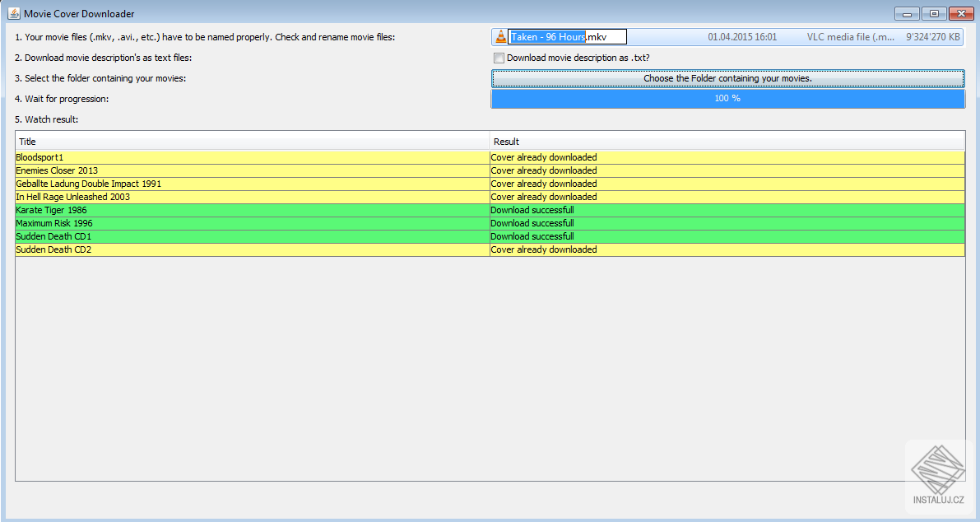Click Bloodsport1's Cover already downloaded result
Viewport: 980px width, 522px height.
(x=727, y=157)
